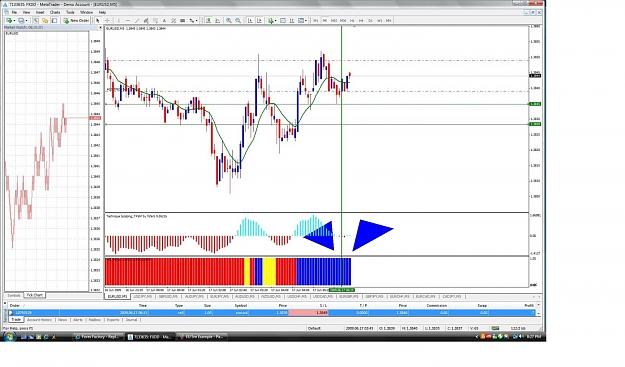Viewport: 625px width, 367px height.
Task: Switch to Account History terminal tab
Action: (39, 320)
